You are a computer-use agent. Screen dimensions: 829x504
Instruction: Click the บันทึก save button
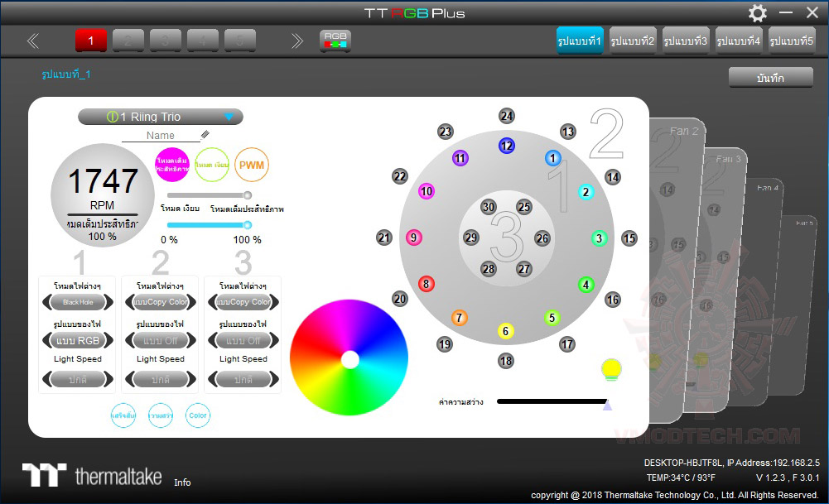[x=771, y=78]
